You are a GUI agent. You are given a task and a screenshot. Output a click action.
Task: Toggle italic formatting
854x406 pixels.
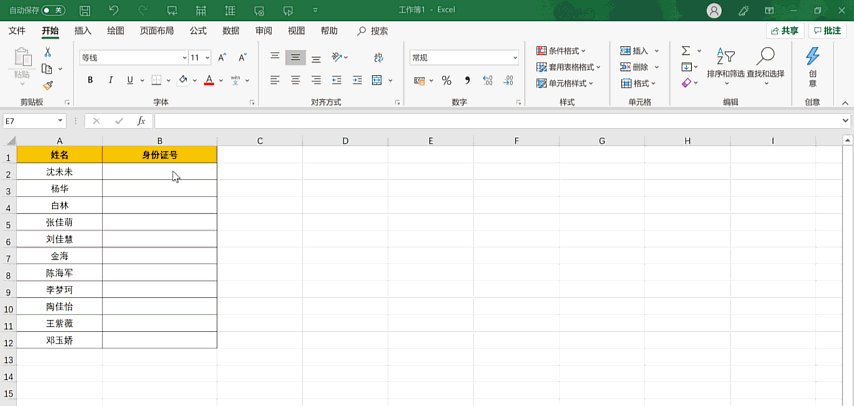[110, 80]
